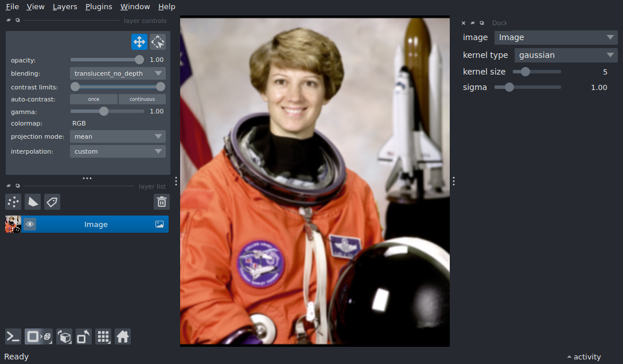Add a new labels layer
Viewport: 623px width, 364px height.
click(x=52, y=202)
